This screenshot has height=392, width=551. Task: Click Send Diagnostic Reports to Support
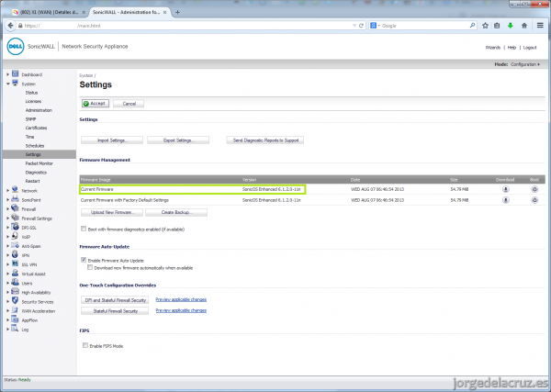[265, 140]
